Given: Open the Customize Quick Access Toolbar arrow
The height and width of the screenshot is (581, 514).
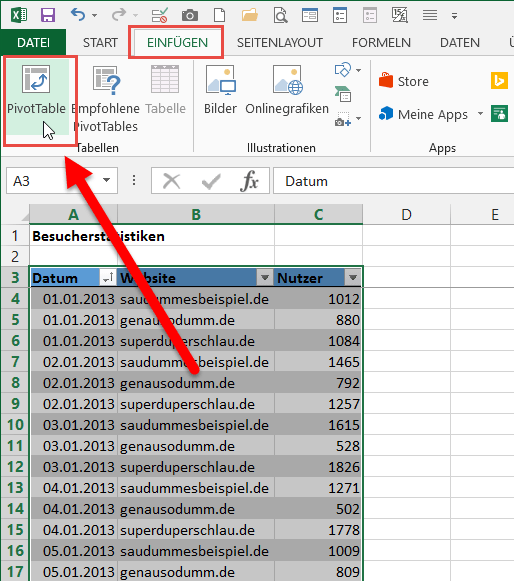Looking at the screenshot, I should coord(454,16).
